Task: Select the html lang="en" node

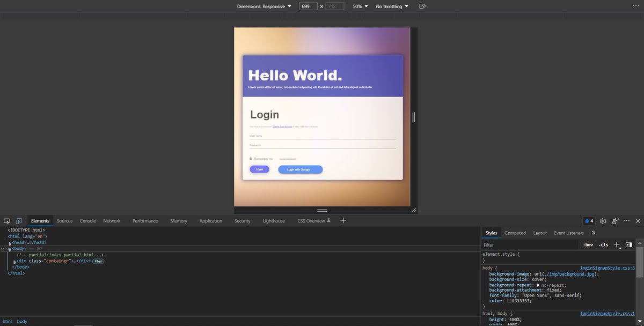Action: point(27,236)
